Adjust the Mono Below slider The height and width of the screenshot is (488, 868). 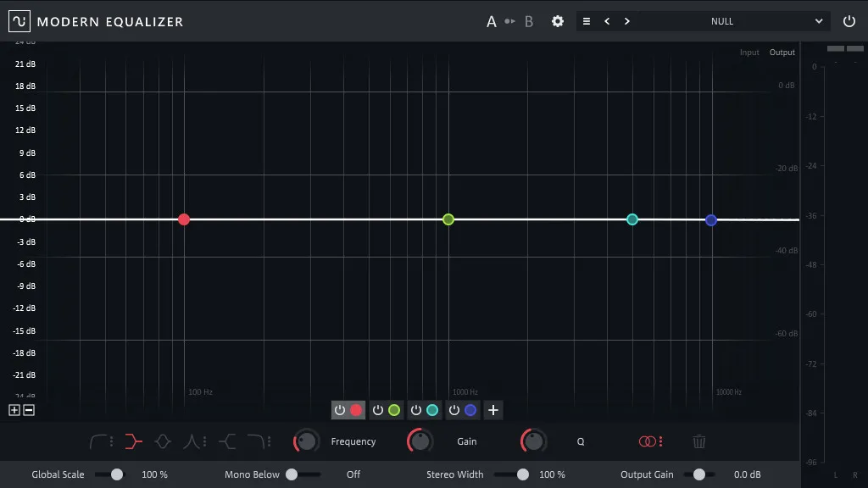tap(303, 474)
